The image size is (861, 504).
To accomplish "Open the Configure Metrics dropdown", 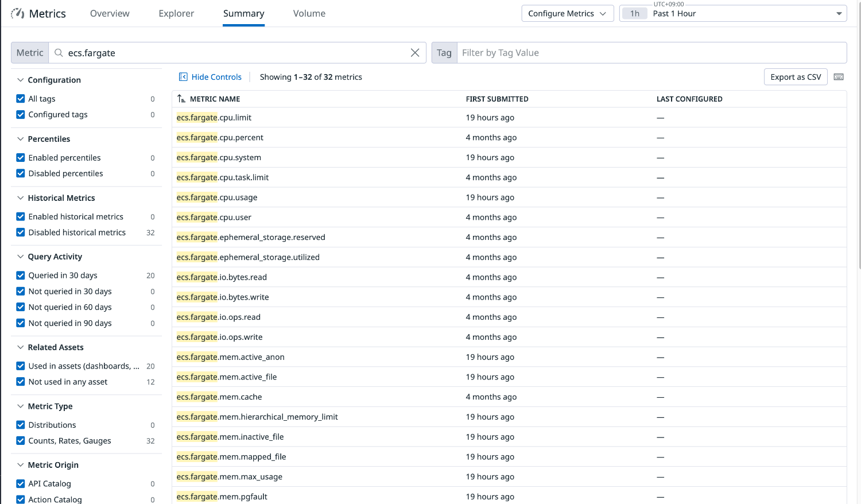I will pyautogui.click(x=567, y=13).
